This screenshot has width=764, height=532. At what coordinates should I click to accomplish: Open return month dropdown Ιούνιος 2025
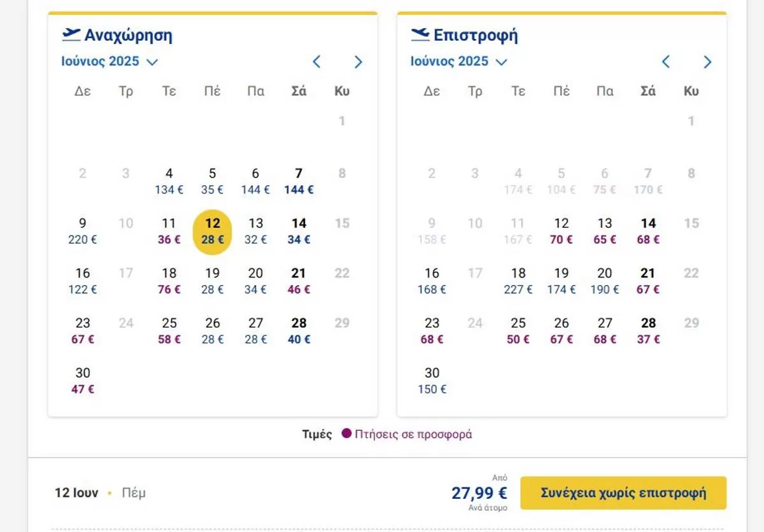pos(458,62)
